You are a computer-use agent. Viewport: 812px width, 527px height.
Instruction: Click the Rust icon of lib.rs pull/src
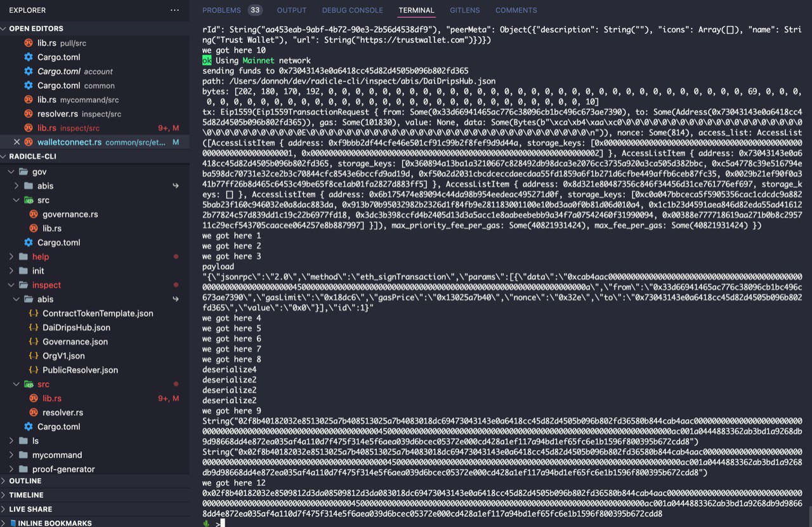[28, 43]
